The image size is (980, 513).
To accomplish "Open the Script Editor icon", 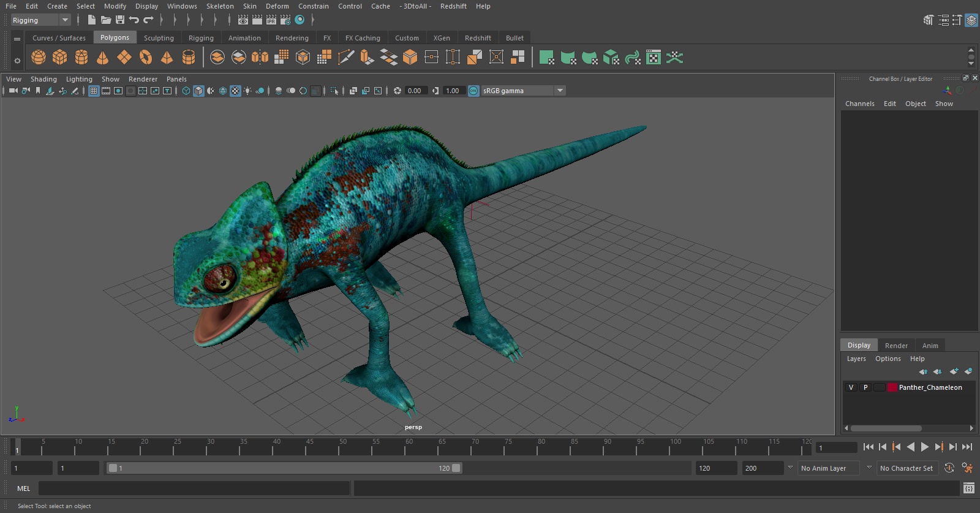I will click(968, 488).
